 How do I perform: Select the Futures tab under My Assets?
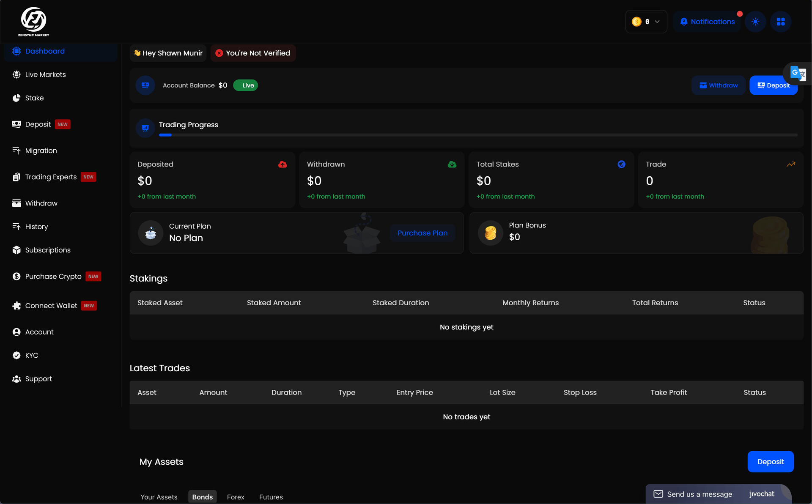pos(271,497)
